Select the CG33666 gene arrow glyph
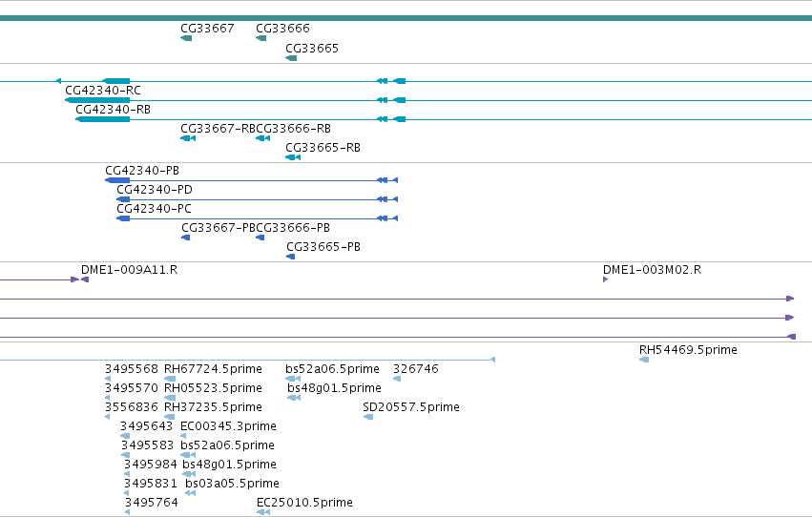Image resolution: width=812 pixels, height=517 pixels. click(x=261, y=38)
